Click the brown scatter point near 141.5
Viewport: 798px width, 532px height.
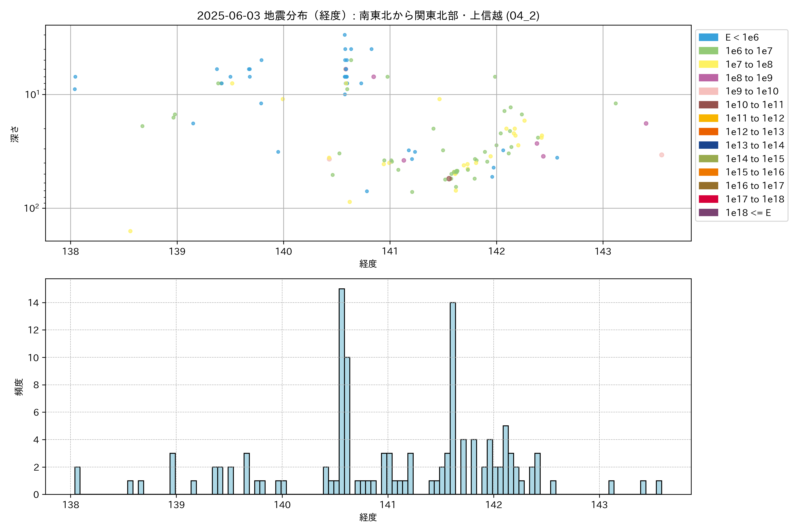(x=449, y=178)
